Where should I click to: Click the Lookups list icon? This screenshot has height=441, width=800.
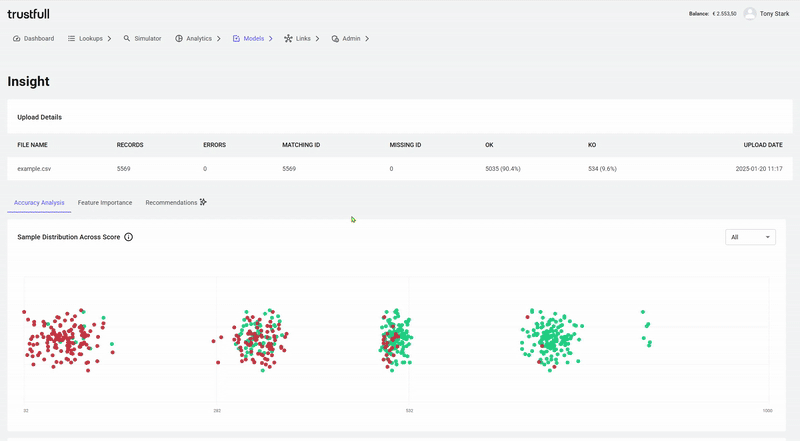[71, 38]
